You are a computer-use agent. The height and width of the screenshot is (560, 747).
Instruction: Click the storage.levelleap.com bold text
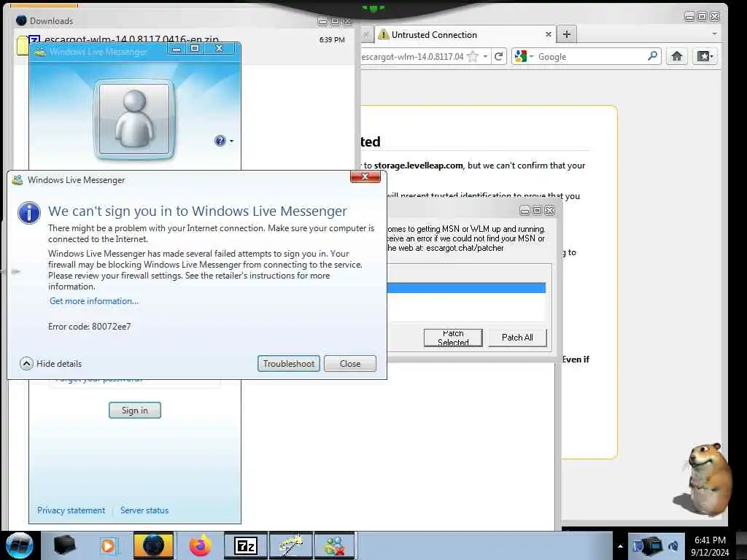[x=418, y=166]
